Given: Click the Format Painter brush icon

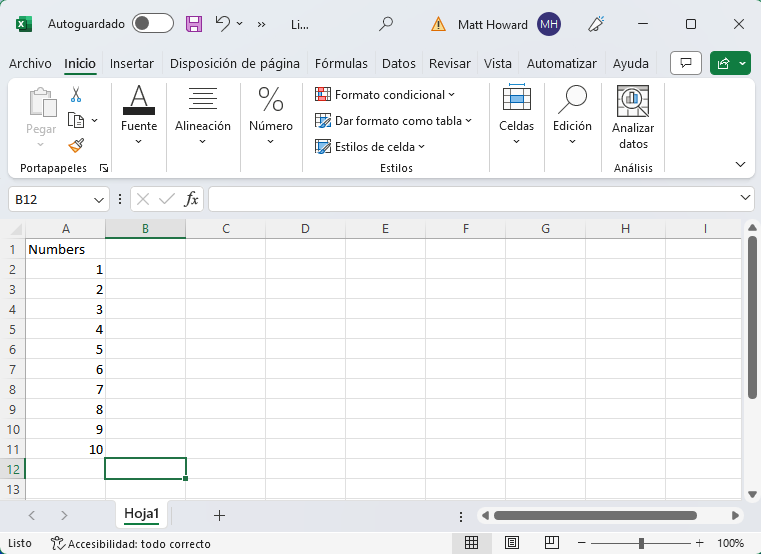Looking at the screenshot, I should click(76, 145).
